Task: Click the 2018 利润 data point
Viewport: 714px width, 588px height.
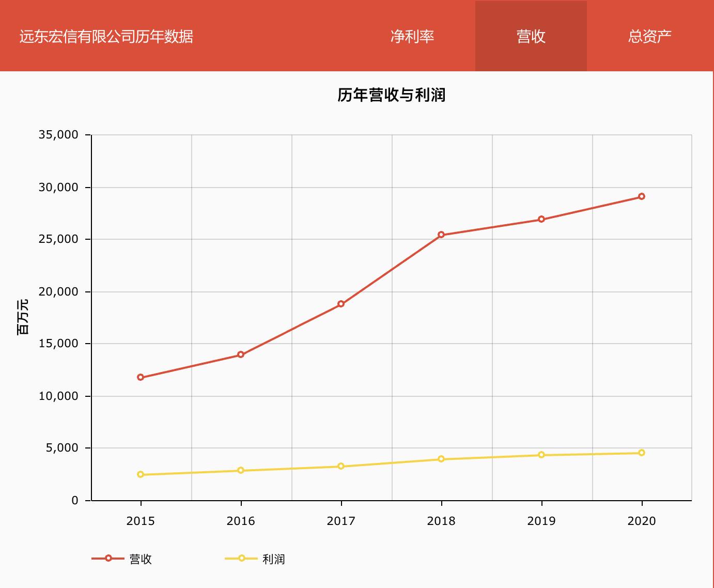Action: 441,459
